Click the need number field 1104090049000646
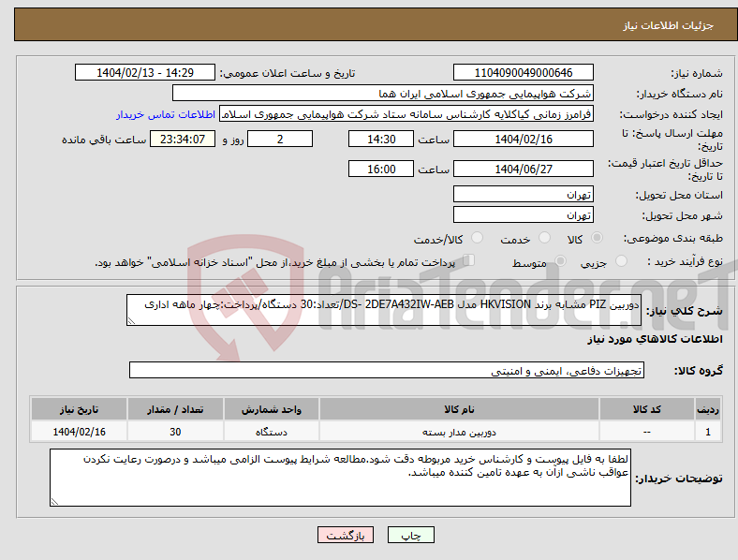The width and height of the screenshot is (738, 560). pyautogui.click(x=524, y=72)
